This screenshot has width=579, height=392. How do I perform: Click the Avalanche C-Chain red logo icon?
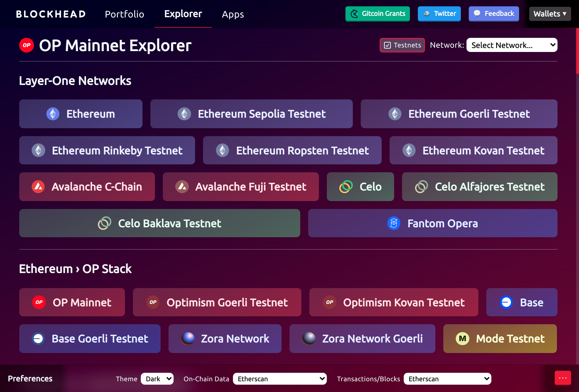pyautogui.click(x=38, y=187)
